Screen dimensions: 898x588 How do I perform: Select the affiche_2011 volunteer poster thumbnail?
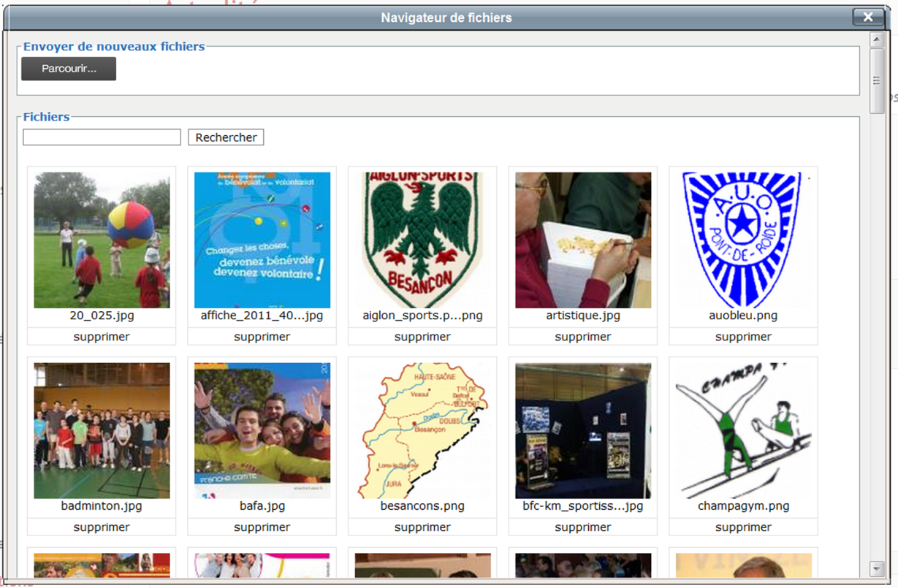coord(262,240)
